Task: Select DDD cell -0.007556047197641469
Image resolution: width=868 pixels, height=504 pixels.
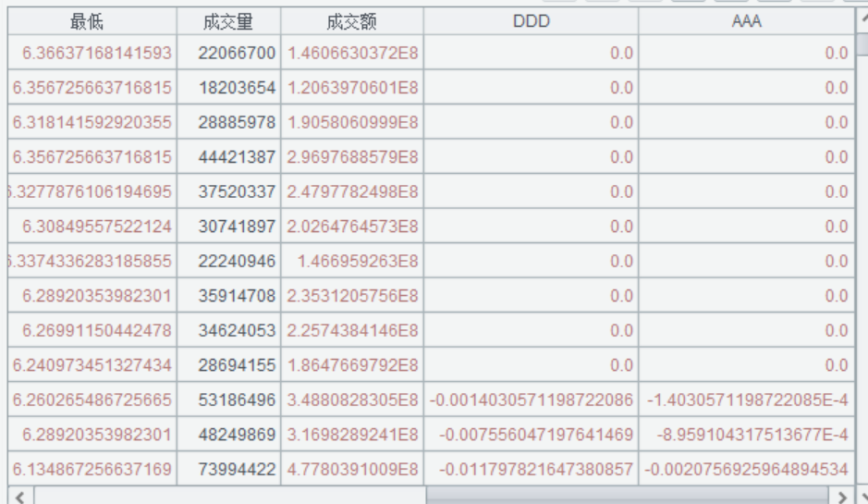Action: point(531,435)
